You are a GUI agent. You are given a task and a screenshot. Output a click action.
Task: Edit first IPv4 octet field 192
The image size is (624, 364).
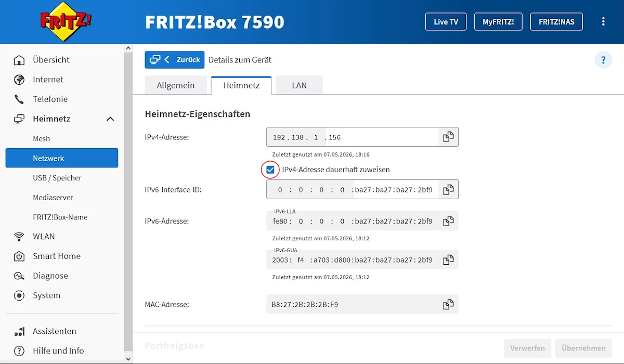[x=279, y=137]
